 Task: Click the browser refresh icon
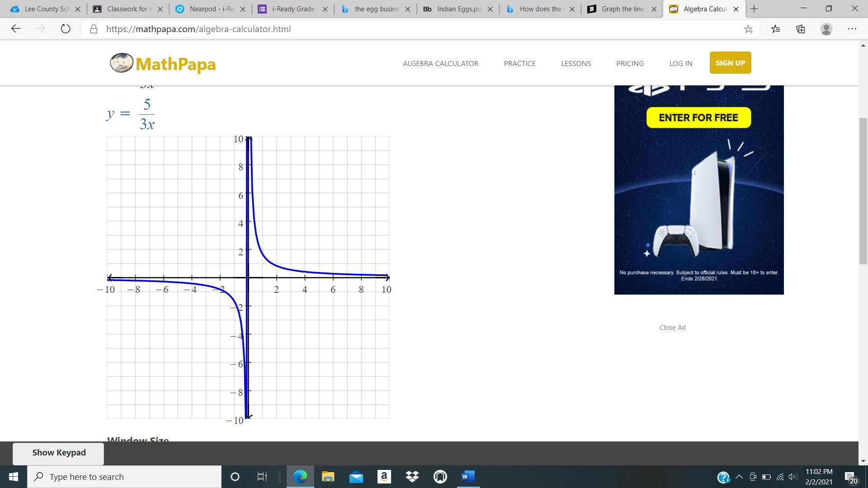(65, 29)
